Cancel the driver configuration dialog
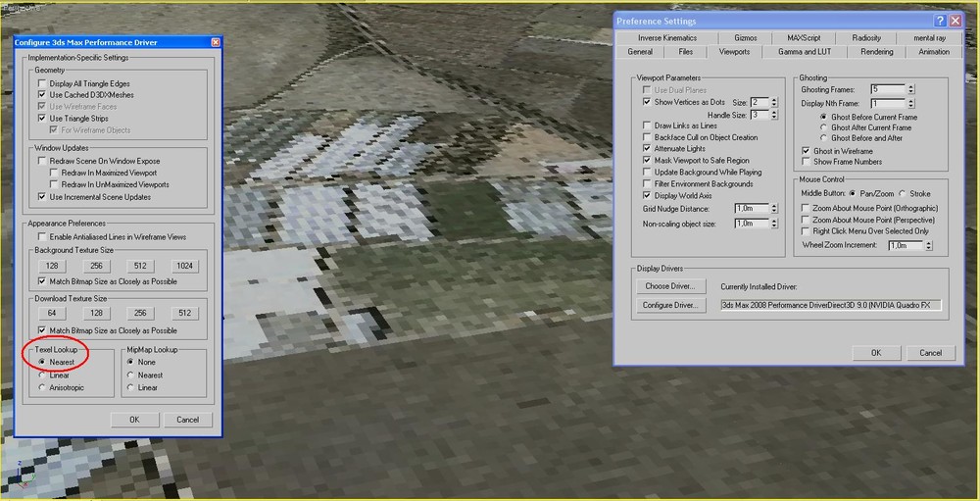The height and width of the screenshot is (501, 980). pos(187,420)
